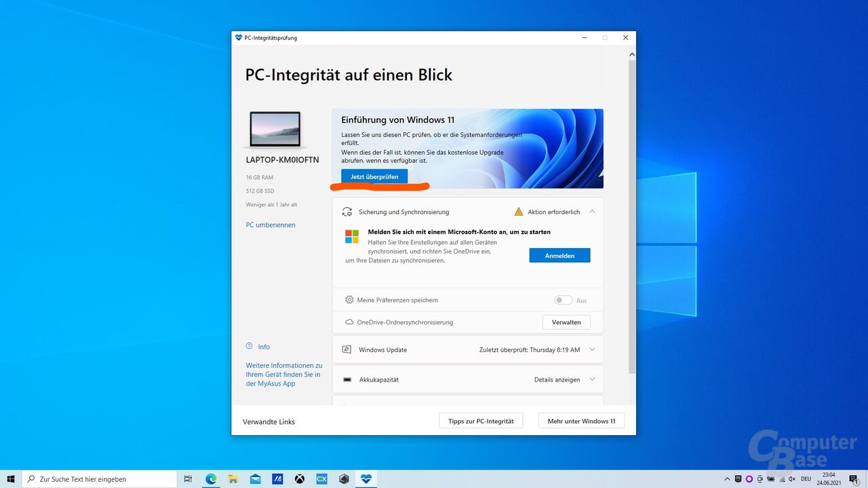The width and height of the screenshot is (868, 488).
Task: Disable Meine Präferenzen speichern toggle
Action: point(563,300)
